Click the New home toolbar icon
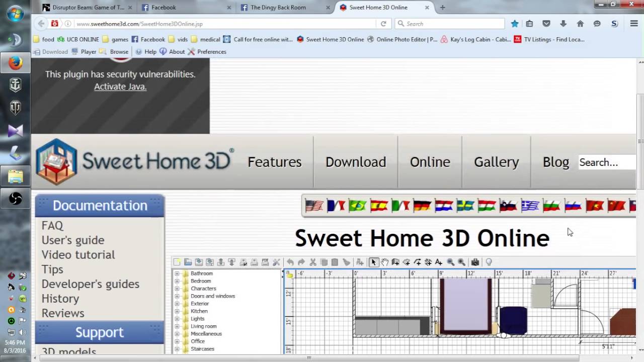Screen dimensions: 644x362 [x=177, y=262]
